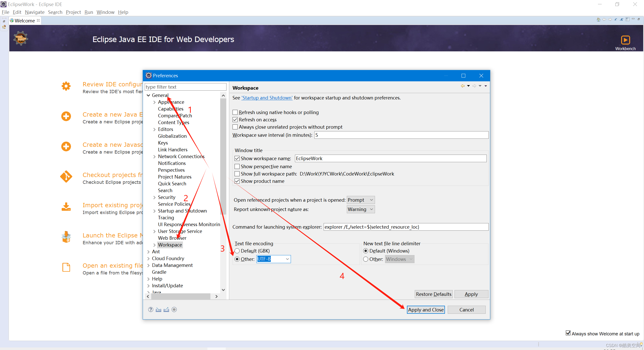Select Other line delimiter radio button

click(x=366, y=259)
